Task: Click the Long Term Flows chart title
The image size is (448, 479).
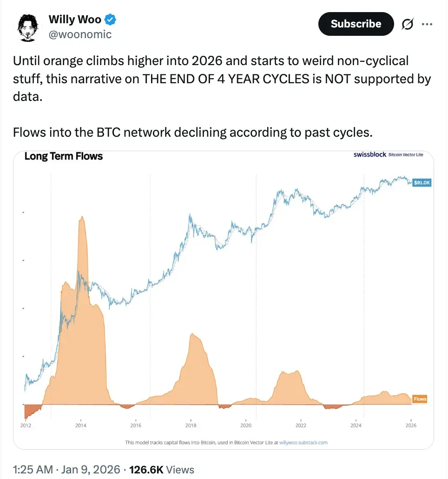Action: coord(63,156)
